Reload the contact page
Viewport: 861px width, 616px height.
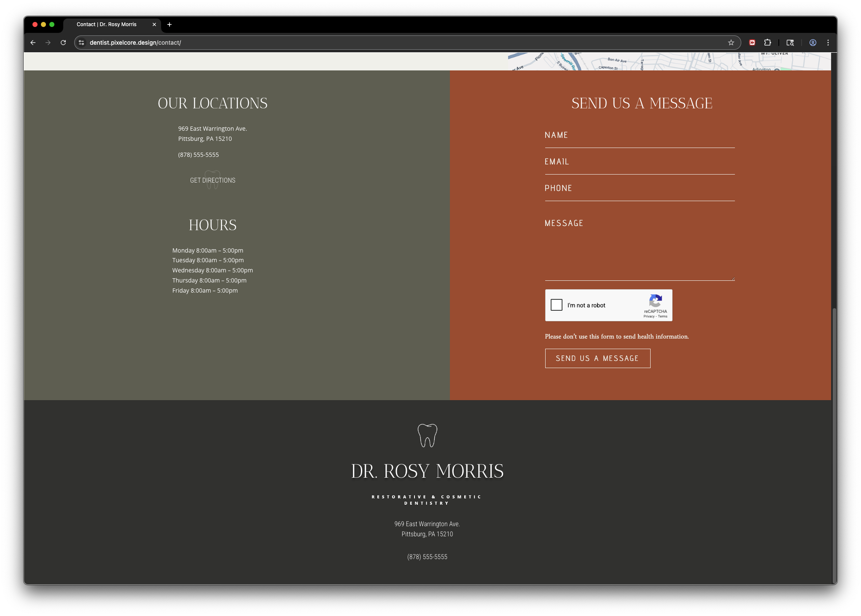pos(63,43)
